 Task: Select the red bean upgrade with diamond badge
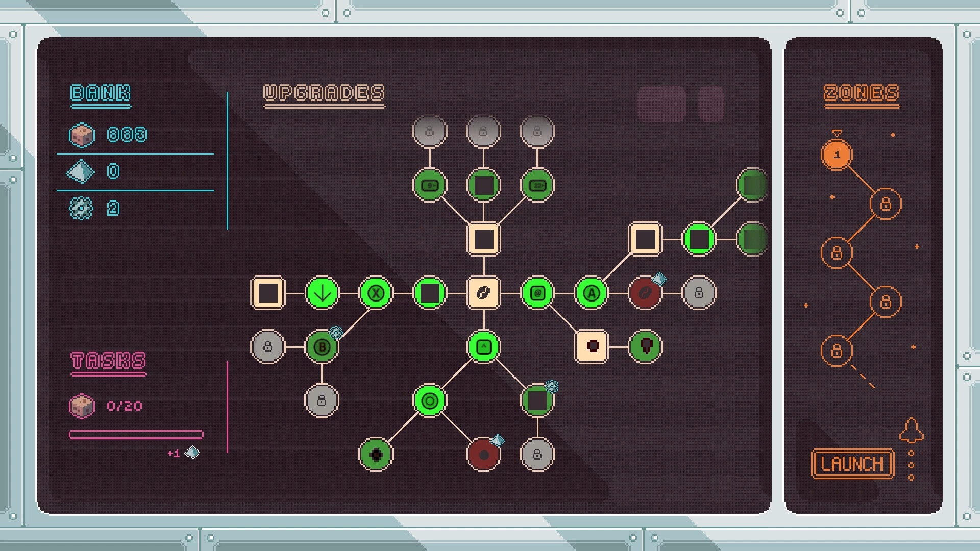pyautogui.click(x=645, y=293)
